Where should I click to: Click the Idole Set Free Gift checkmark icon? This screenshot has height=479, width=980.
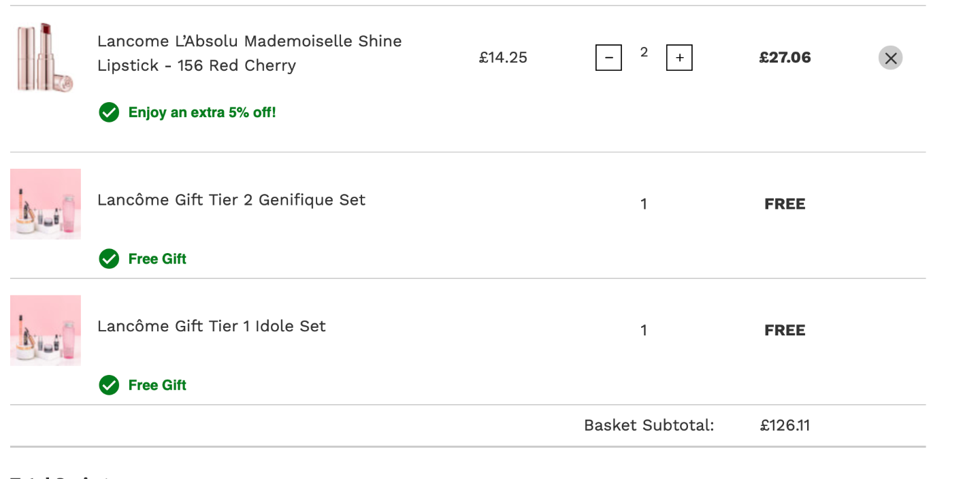109,385
